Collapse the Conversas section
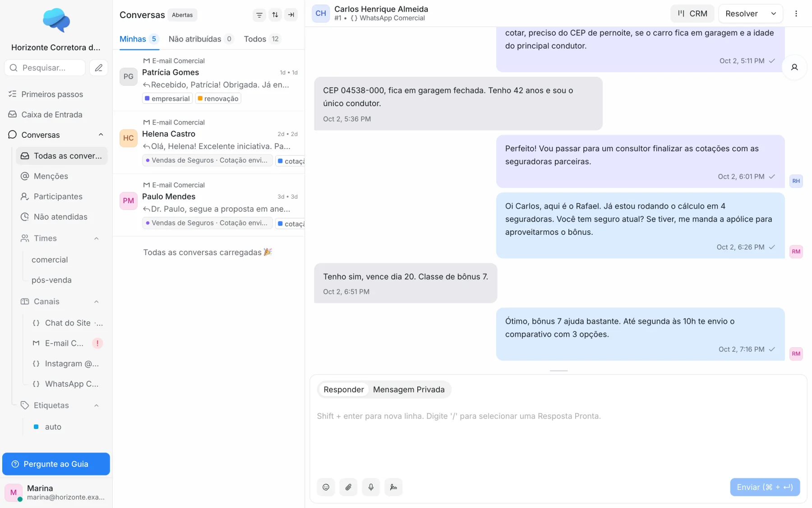This screenshot has height=508, width=812. pos(101,135)
